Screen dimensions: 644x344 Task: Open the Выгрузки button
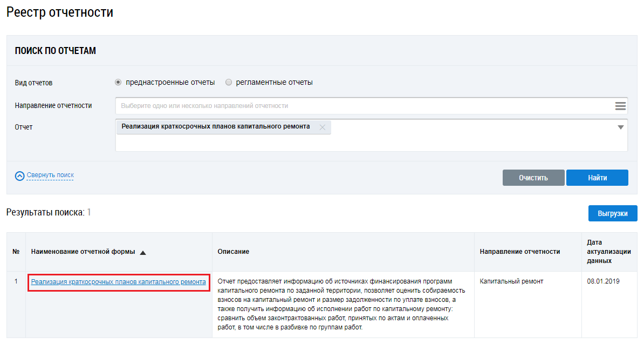[612, 213]
